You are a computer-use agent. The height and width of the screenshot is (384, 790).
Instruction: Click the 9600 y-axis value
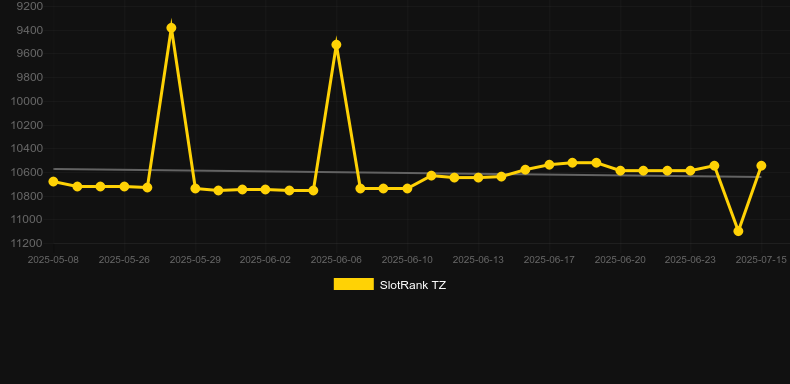click(30, 54)
